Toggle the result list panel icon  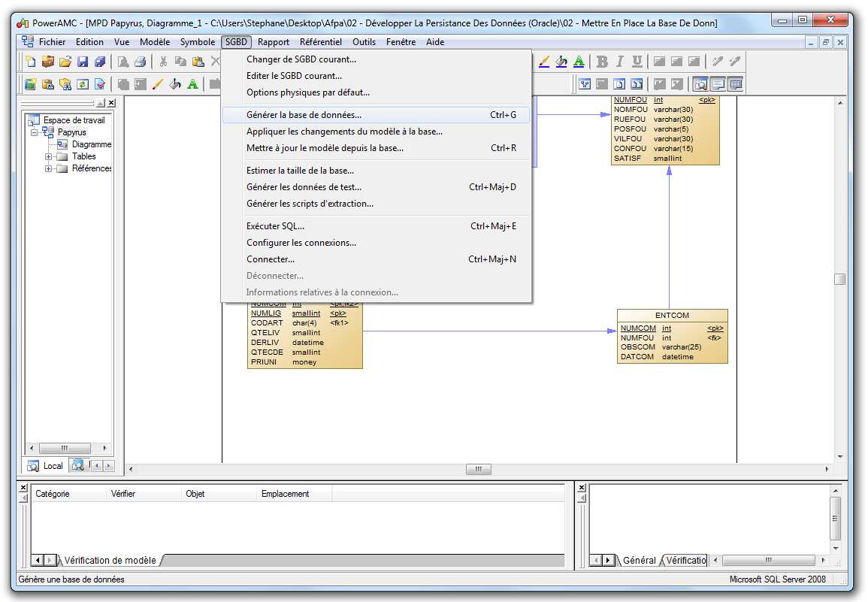coord(736,84)
